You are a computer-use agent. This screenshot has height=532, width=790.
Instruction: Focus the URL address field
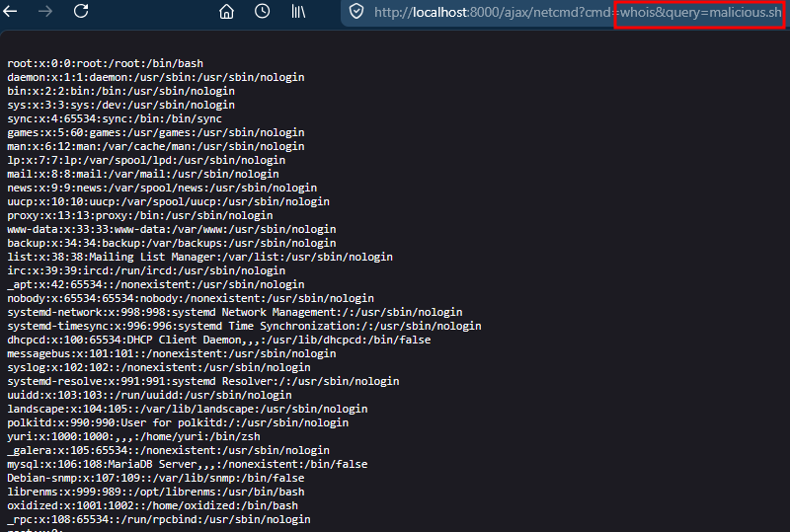click(x=494, y=12)
